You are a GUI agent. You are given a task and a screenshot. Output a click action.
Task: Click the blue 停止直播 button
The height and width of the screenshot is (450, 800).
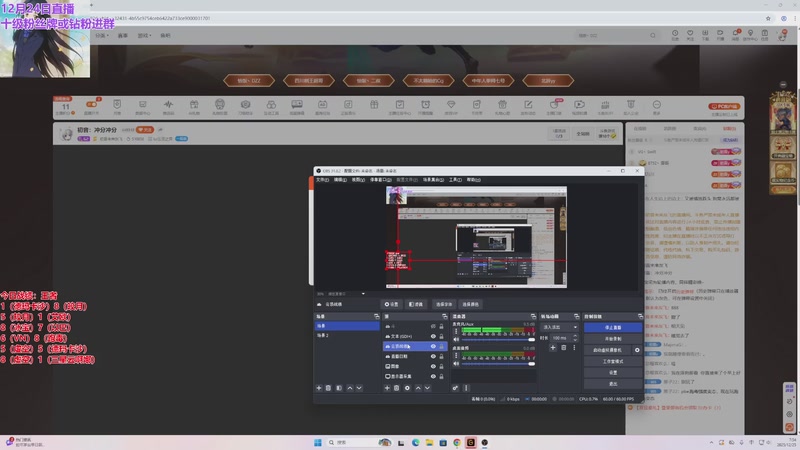coord(613,328)
